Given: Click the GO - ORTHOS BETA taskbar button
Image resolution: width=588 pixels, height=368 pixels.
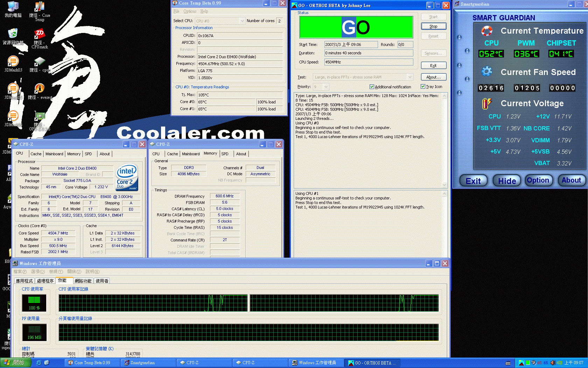Looking at the screenshot, I should point(372,363).
